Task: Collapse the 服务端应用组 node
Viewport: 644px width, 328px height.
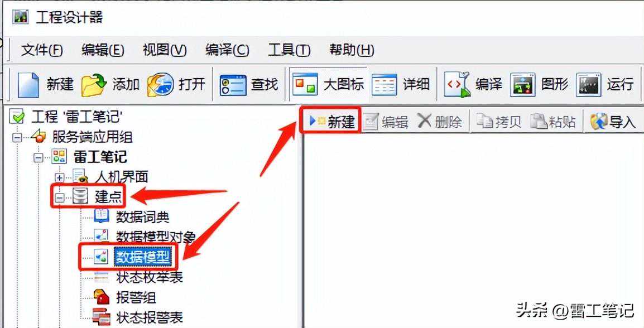Action: point(17,137)
